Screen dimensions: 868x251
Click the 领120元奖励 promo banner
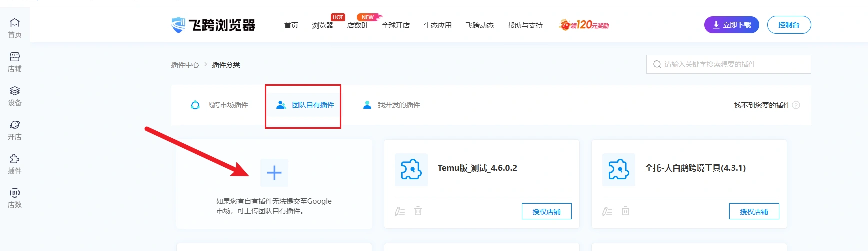pyautogui.click(x=584, y=25)
